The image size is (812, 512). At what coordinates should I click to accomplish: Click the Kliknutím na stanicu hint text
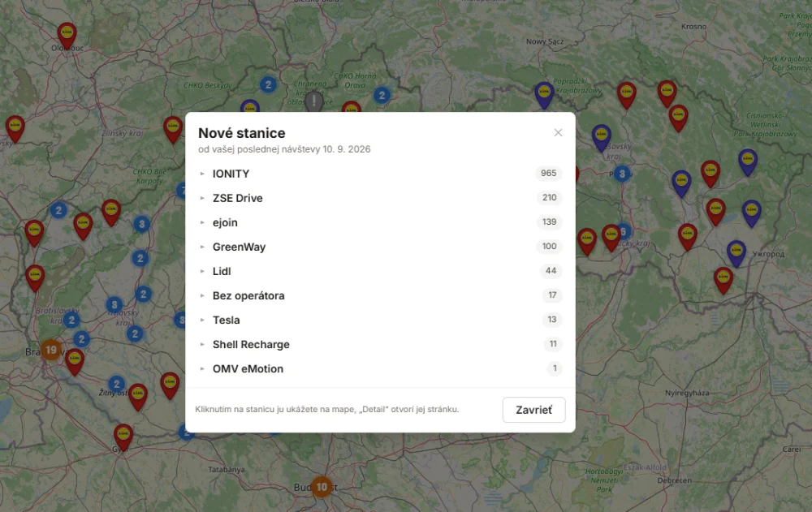coord(327,409)
